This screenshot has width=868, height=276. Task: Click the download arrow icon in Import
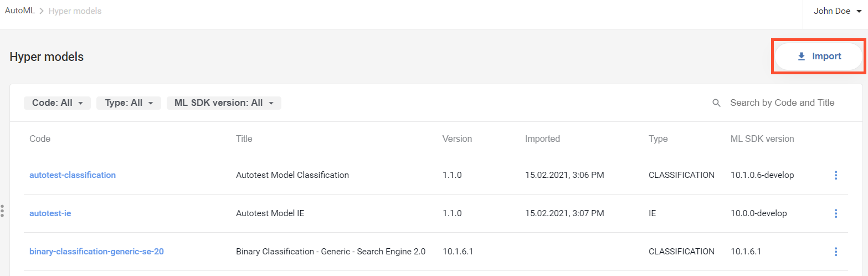click(801, 56)
